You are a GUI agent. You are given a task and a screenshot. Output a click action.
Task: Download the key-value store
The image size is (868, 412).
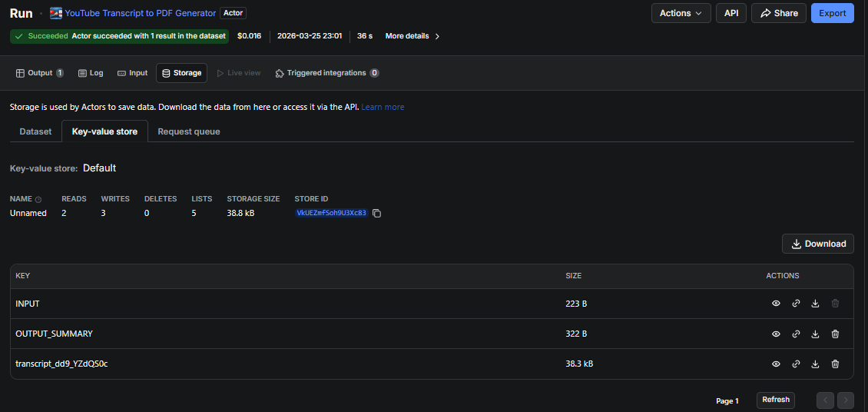coord(818,244)
